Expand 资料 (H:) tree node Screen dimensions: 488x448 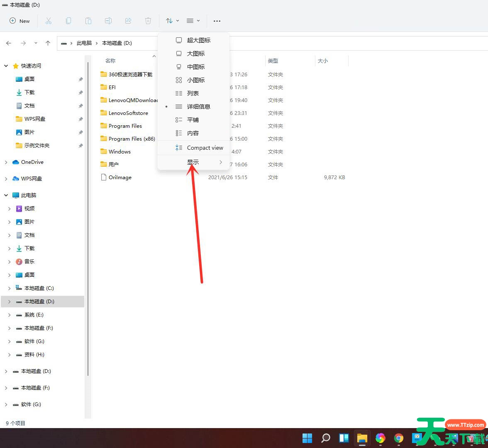point(9,355)
